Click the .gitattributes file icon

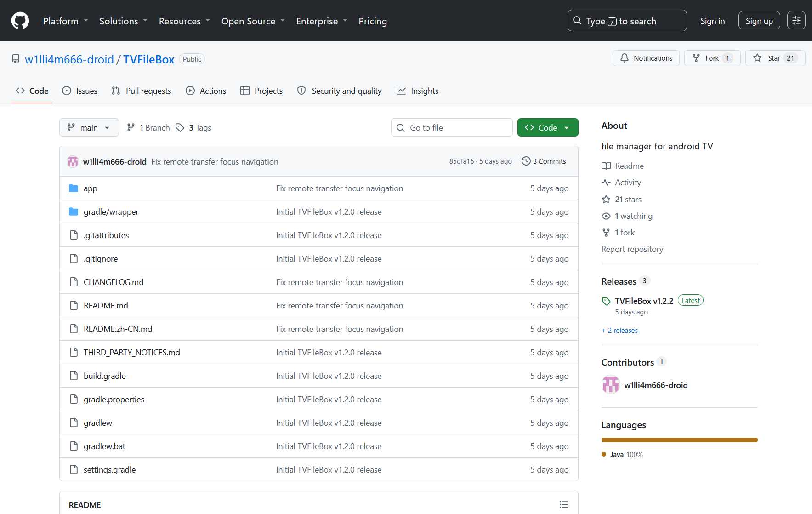pos(74,235)
